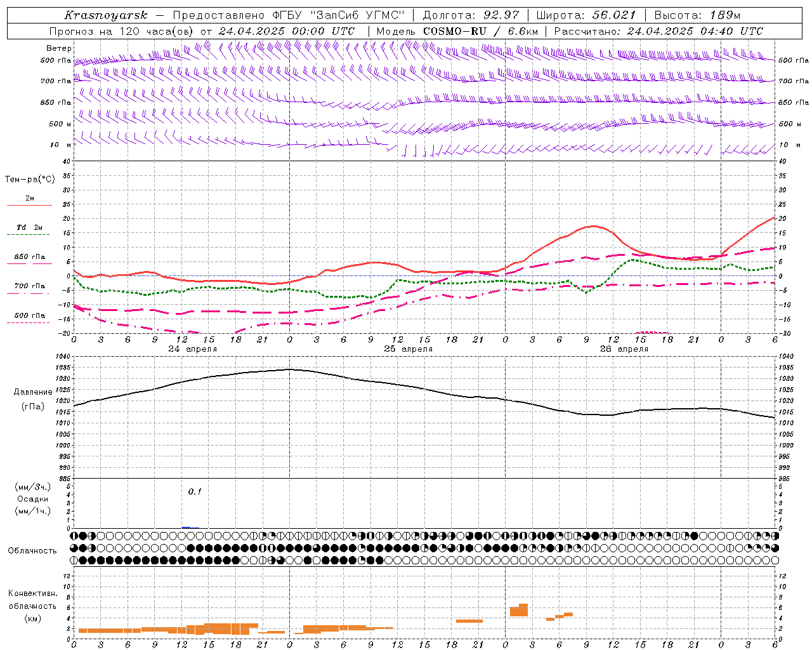812x650 pixels.
Task: Click the 'Прогноз на 120 часа(ов)' forecast text
Action: [122, 31]
